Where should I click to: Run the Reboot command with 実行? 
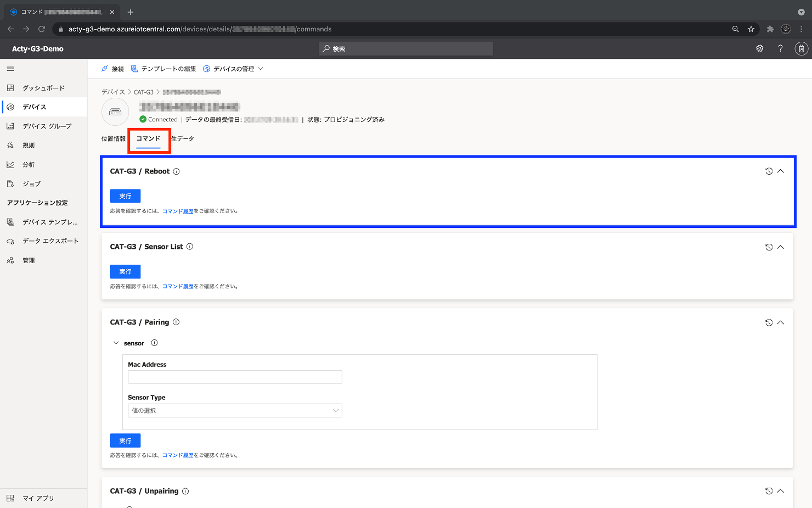pos(125,196)
